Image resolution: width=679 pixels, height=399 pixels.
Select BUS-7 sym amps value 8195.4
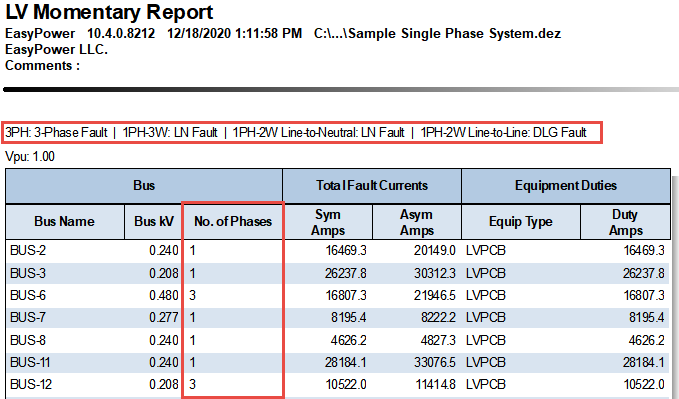coord(349,318)
